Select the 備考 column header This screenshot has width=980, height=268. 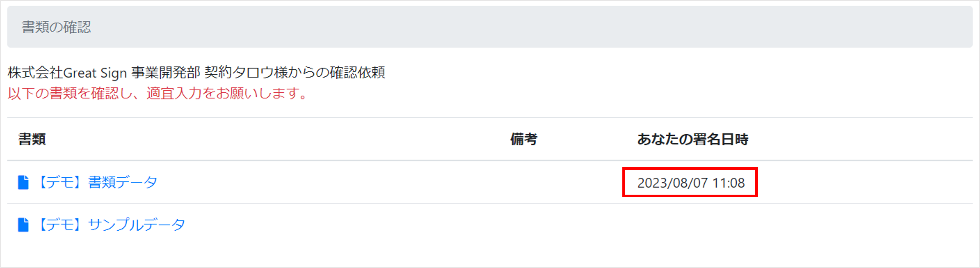click(524, 139)
